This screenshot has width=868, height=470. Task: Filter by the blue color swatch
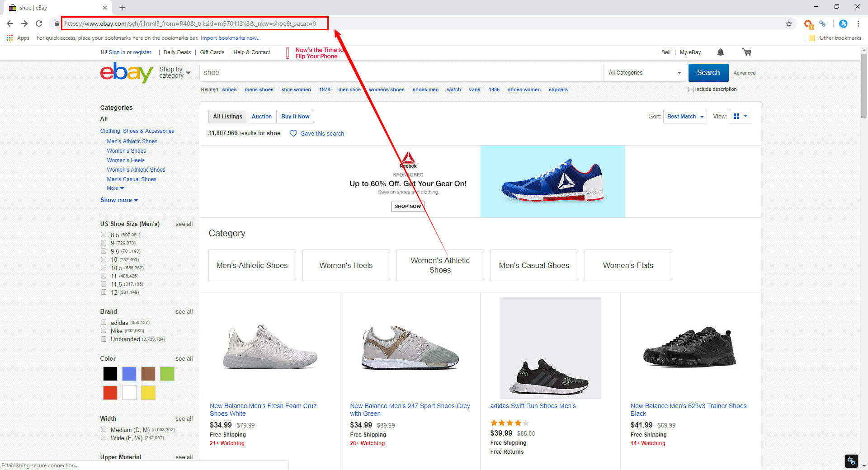click(x=129, y=374)
